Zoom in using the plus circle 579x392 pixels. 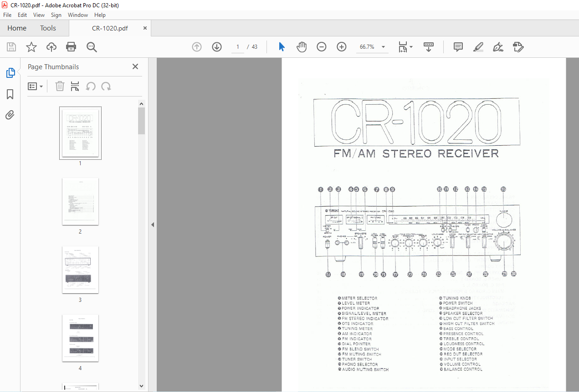point(342,47)
